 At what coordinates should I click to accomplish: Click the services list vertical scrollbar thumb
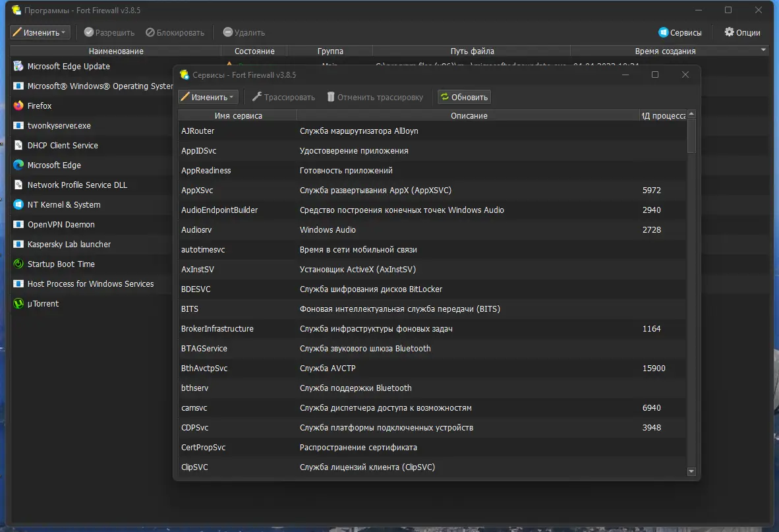pos(691,136)
